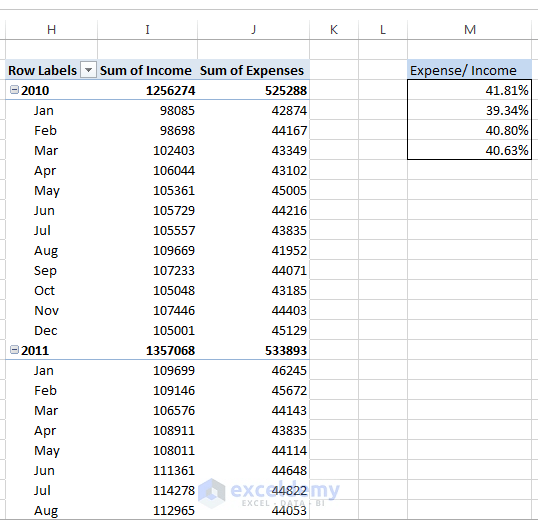Click the 2011 row label
Viewport: 538px width, 520px height.
tap(35, 351)
